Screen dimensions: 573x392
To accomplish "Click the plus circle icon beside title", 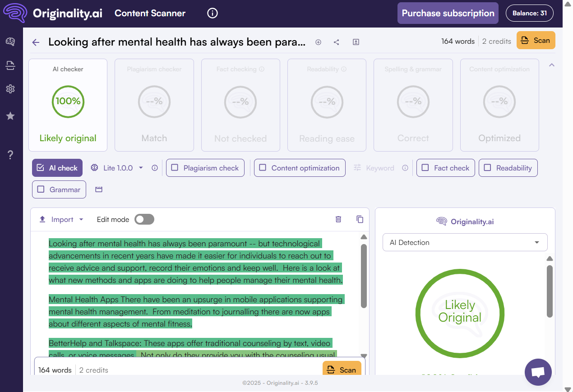I will pos(318,42).
